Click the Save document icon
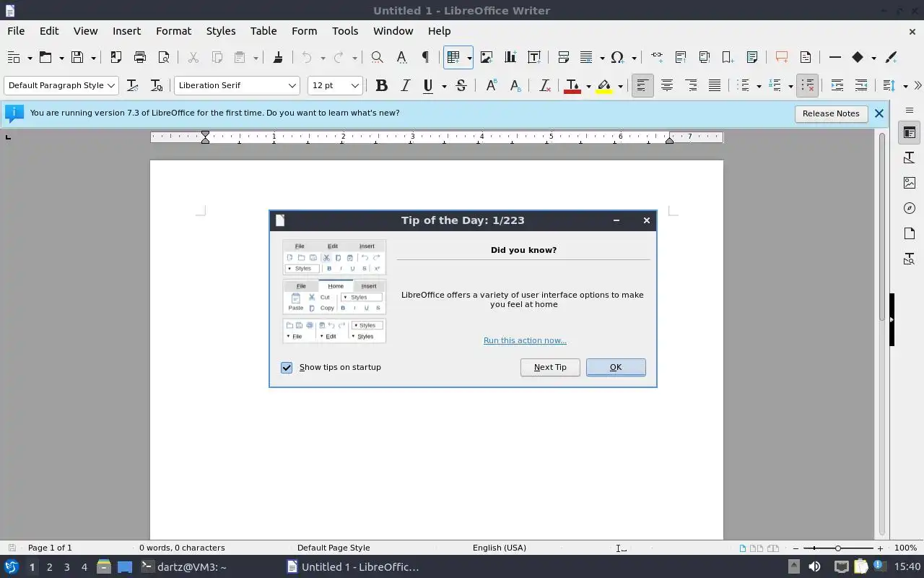Image resolution: width=924 pixels, height=578 pixels. pyautogui.click(x=77, y=58)
